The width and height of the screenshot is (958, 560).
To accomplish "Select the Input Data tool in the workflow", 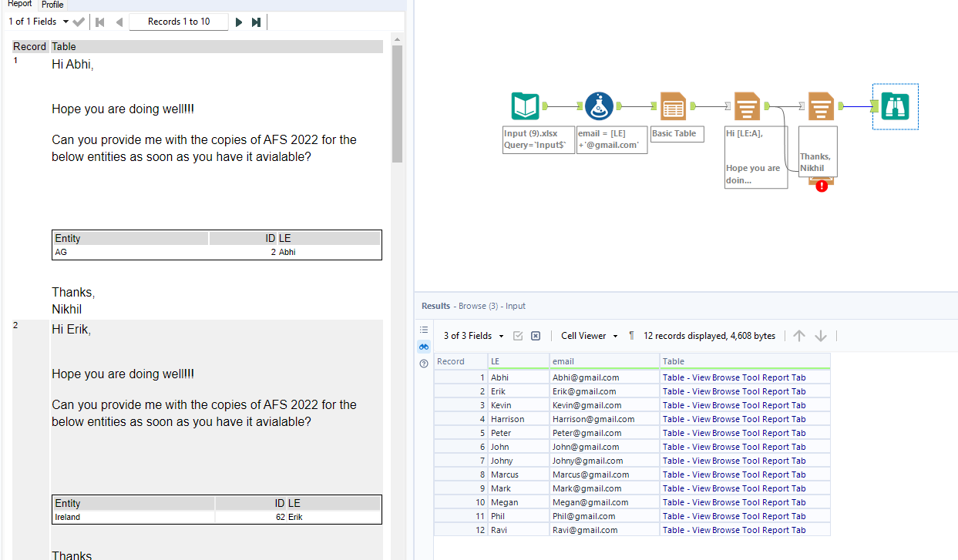I will 526,106.
